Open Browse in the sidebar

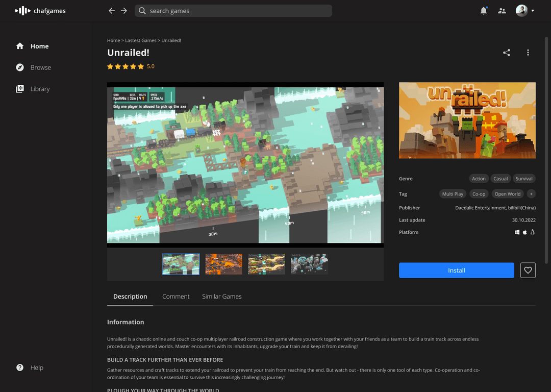point(33,67)
